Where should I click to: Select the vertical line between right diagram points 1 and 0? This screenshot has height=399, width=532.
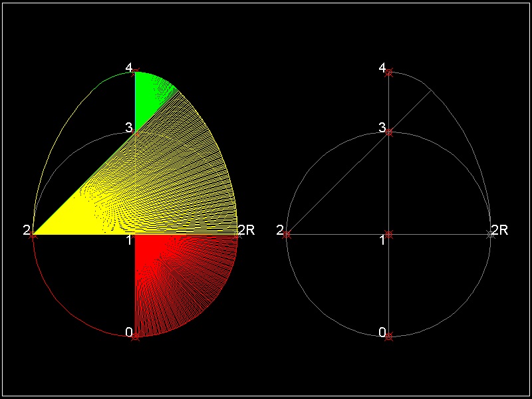[389, 286]
